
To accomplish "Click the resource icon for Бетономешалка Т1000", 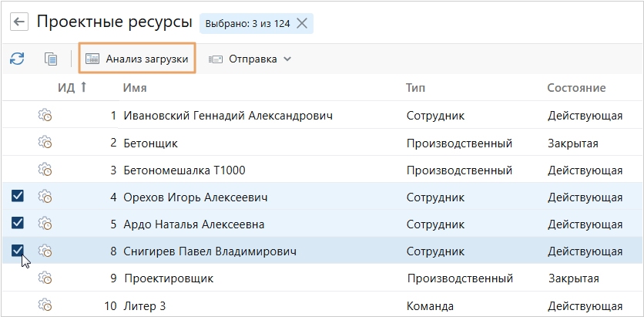I will [45, 170].
